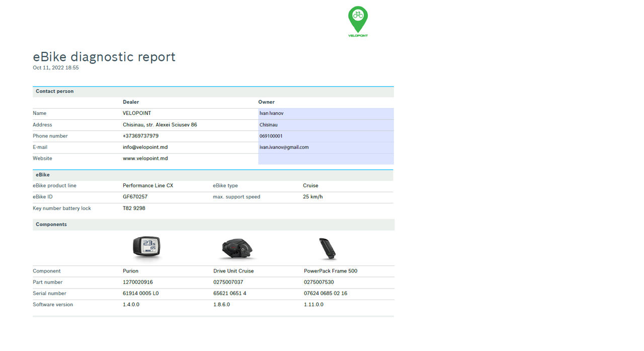Click serial number 61914 0005 L0
Viewport: 644px width, 351px height.
coord(141,294)
